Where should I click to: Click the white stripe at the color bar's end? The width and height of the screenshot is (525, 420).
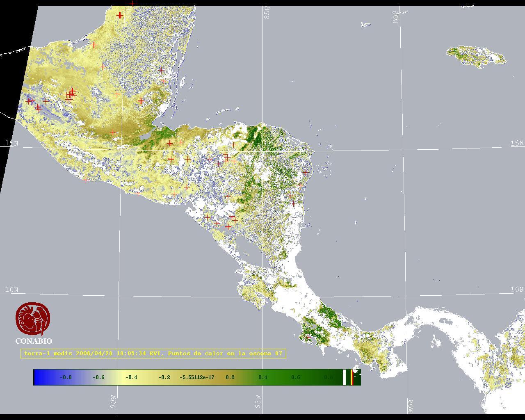345,377
